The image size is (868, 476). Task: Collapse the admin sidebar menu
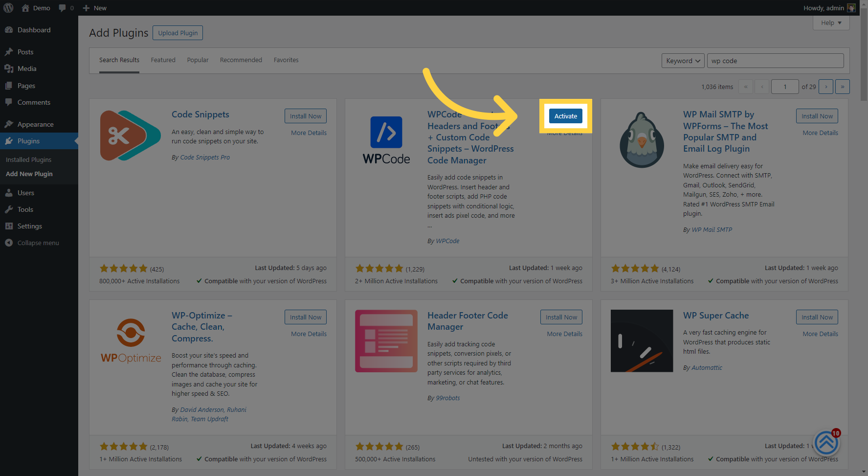pyautogui.click(x=39, y=243)
